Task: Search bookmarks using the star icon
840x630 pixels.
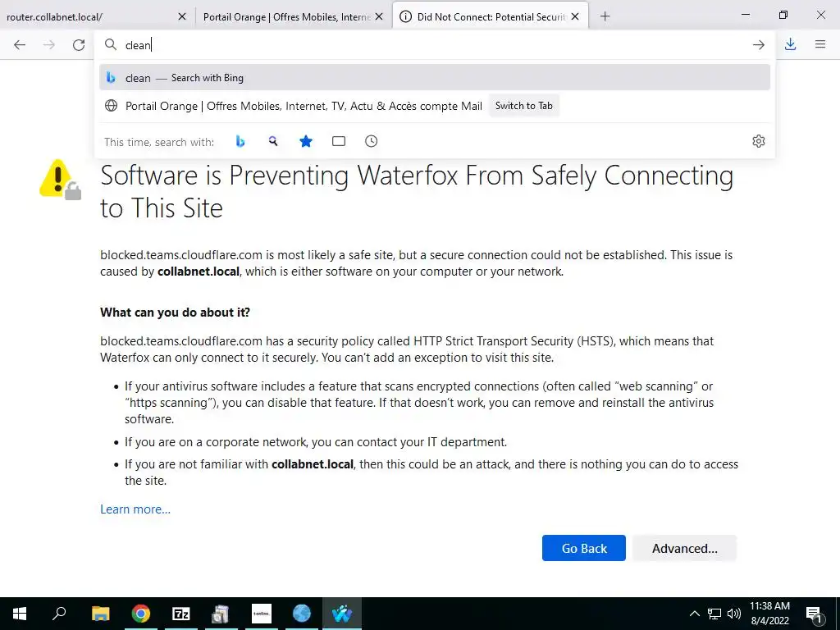Action: 306,141
